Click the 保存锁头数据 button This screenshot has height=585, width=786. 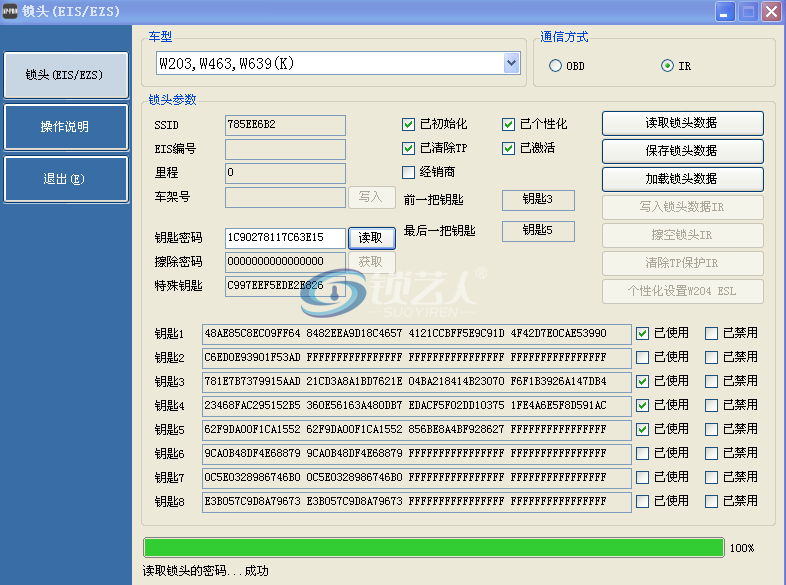(682, 151)
